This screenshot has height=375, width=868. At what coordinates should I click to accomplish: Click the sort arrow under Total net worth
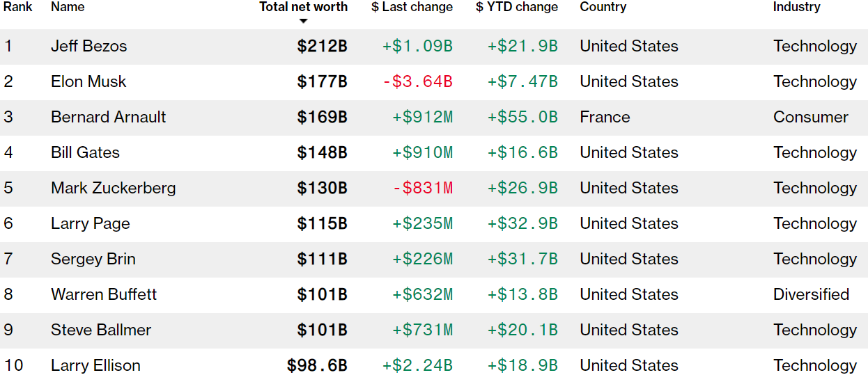[x=303, y=21]
